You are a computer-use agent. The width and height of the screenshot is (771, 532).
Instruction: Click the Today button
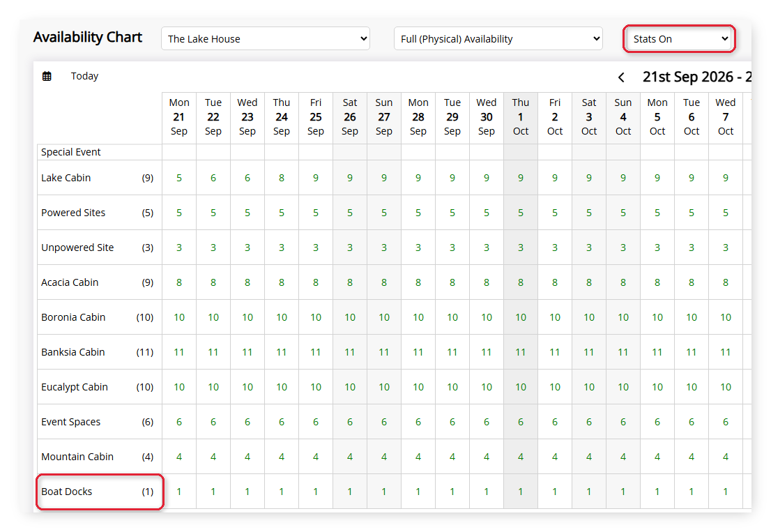tap(84, 76)
